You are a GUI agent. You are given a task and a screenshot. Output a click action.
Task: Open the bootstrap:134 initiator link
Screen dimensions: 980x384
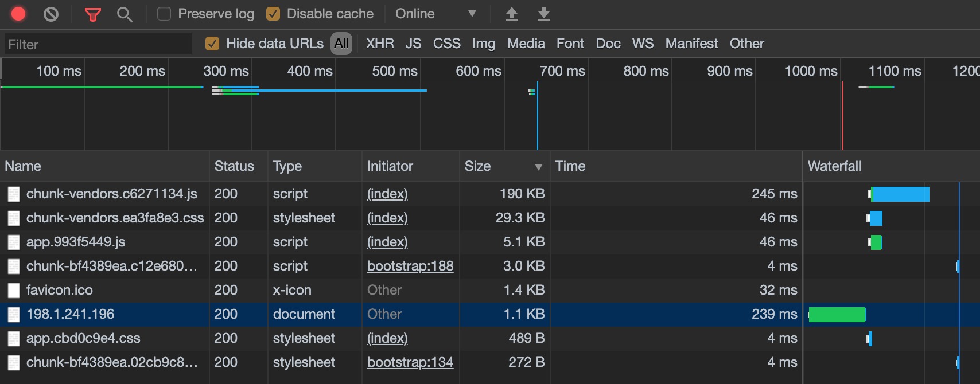coord(410,362)
